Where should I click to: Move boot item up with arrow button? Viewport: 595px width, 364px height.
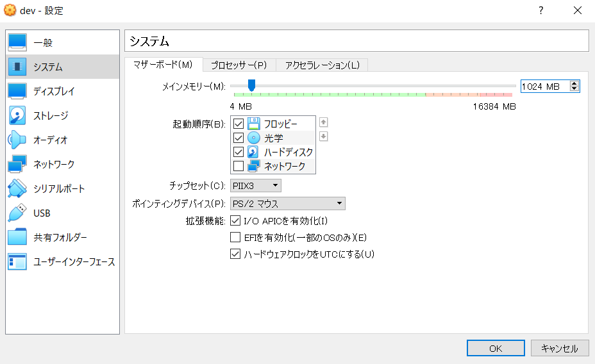click(x=323, y=122)
